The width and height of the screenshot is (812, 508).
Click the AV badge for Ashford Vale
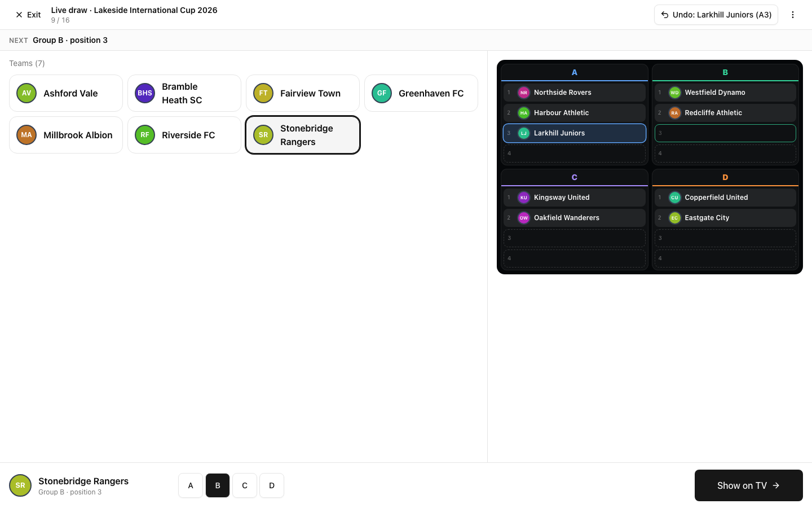coord(27,93)
